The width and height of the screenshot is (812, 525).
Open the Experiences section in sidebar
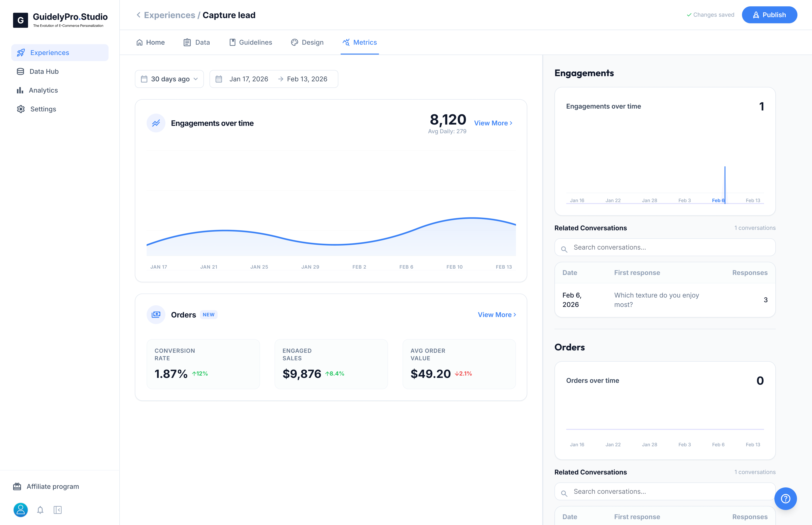(49, 52)
